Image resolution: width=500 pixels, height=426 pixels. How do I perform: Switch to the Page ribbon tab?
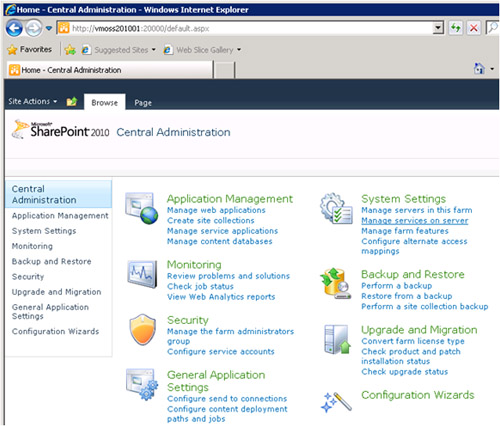tap(143, 103)
